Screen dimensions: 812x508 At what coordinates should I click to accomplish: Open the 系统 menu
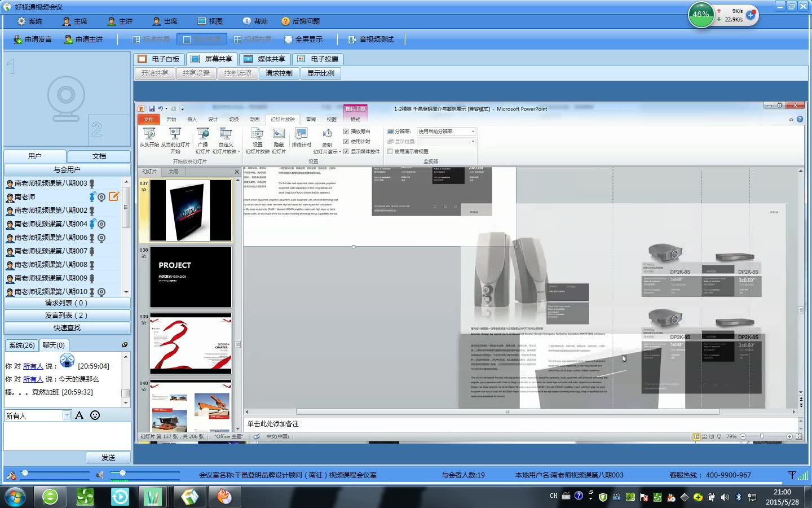(x=30, y=21)
